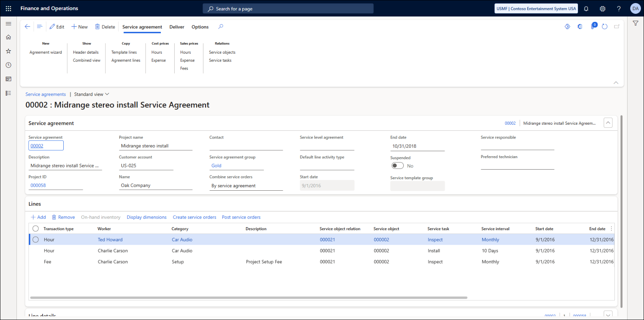Viewport: 644px width, 320px height.
Task: Open Recent clock icon in sidebar
Action: tap(8, 65)
